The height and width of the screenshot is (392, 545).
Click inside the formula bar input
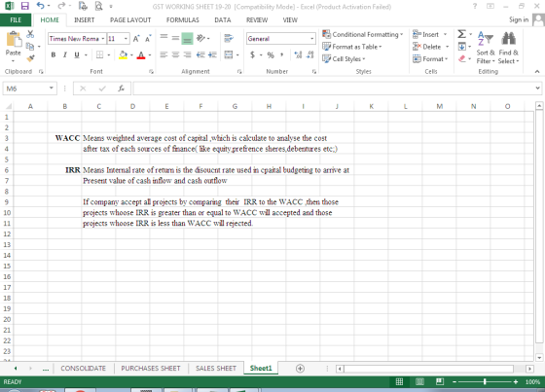tap(334, 89)
